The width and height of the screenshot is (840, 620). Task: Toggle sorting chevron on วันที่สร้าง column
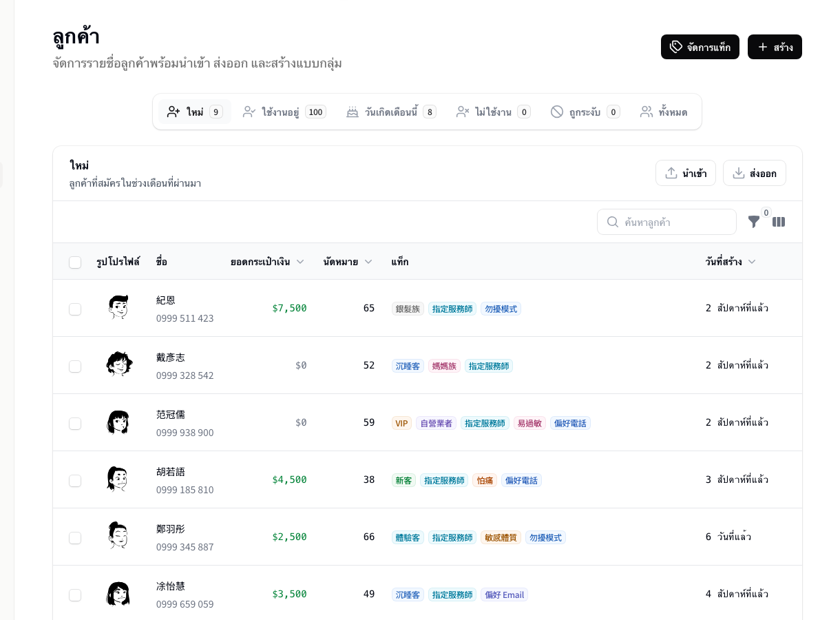tap(752, 261)
